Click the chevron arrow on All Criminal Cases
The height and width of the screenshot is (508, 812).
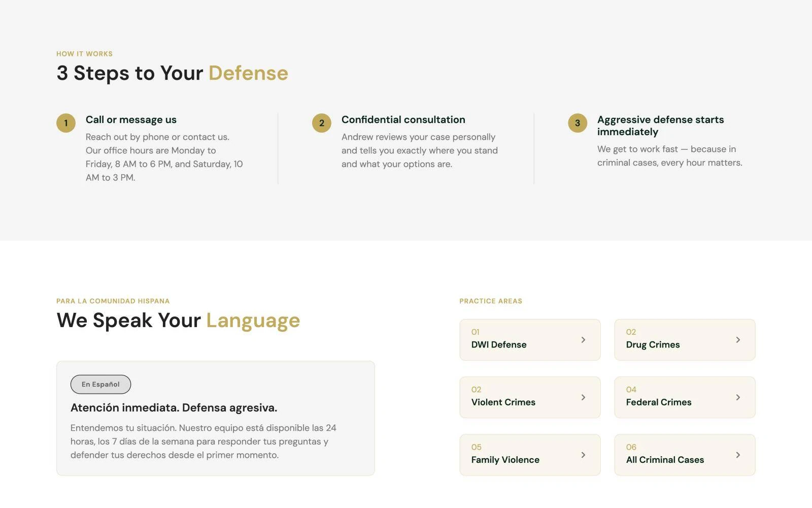click(738, 455)
